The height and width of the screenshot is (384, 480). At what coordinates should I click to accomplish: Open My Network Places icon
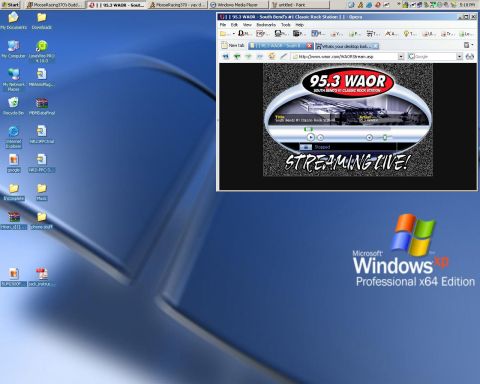(13, 80)
